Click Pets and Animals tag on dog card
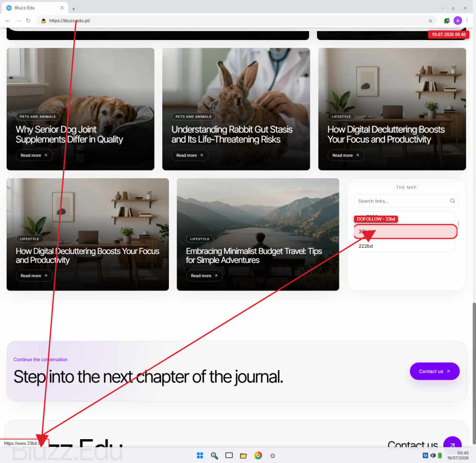 [38, 117]
